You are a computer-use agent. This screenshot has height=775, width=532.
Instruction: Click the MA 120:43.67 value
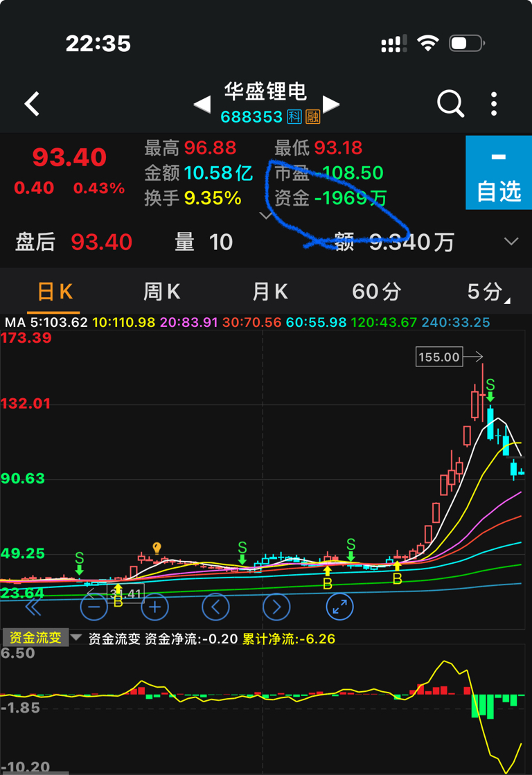pyautogui.click(x=384, y=322)
